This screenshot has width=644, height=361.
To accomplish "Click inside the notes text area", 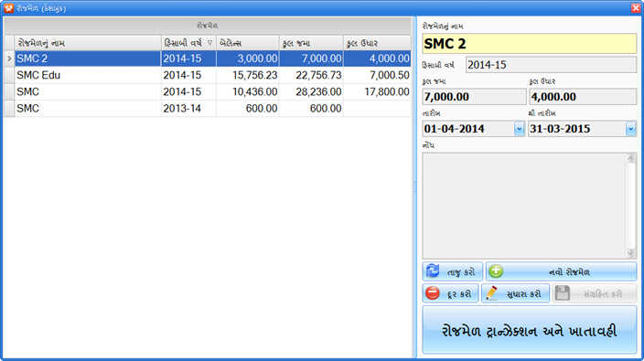I will click(524, 206).
